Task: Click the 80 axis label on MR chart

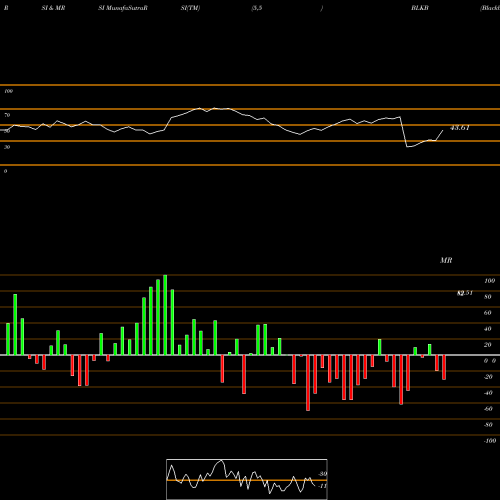Action: [x=488, y=297]
